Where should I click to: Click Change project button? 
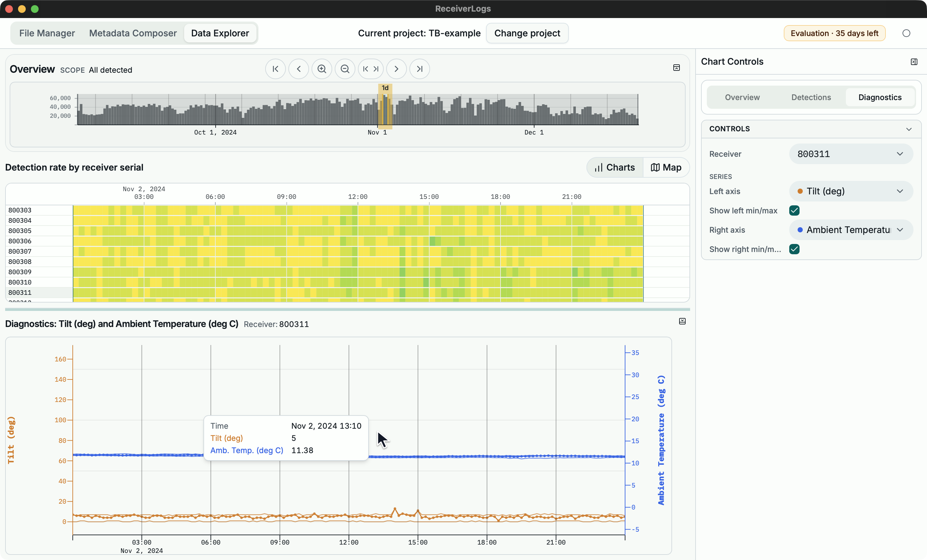[527, 33]
